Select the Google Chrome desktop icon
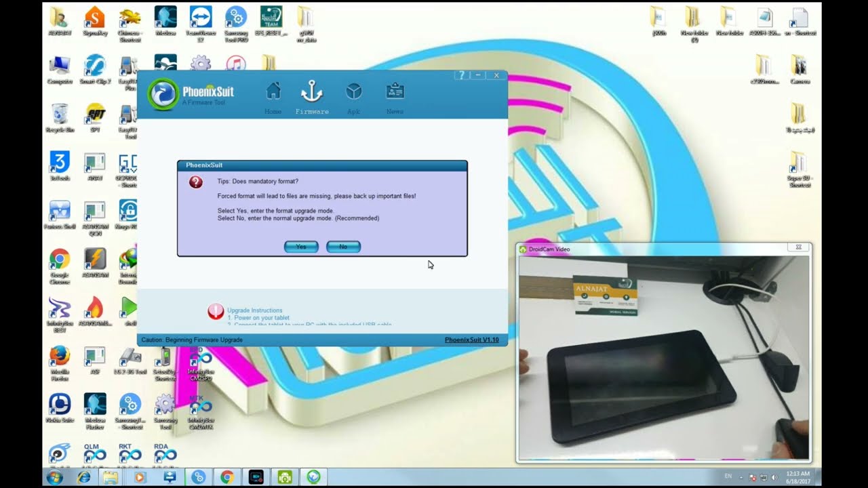The height and width of the screenshot is (488, 868). point(60,266)
